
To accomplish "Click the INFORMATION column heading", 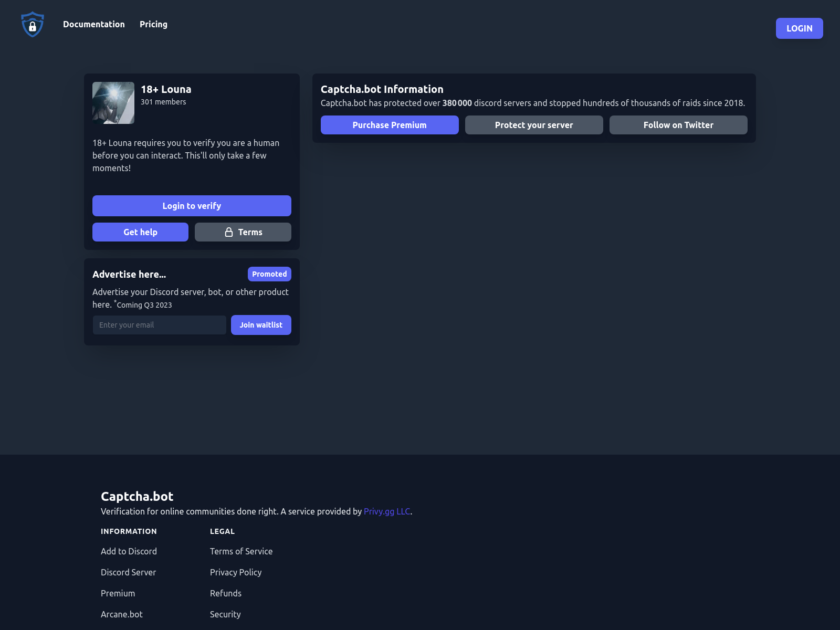I will coord(129,531).
